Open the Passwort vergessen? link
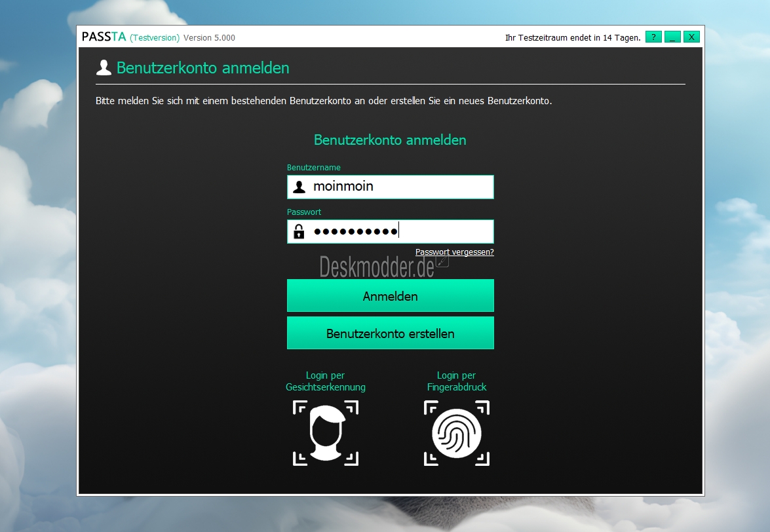 tap(455, 252)
